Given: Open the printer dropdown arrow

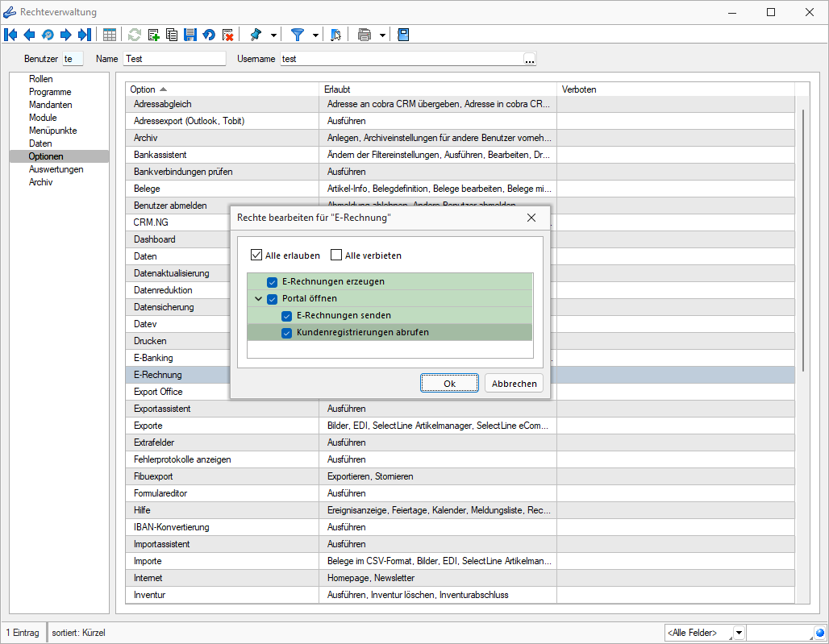Looking at the screenshot, I should [x=382, y=35].
